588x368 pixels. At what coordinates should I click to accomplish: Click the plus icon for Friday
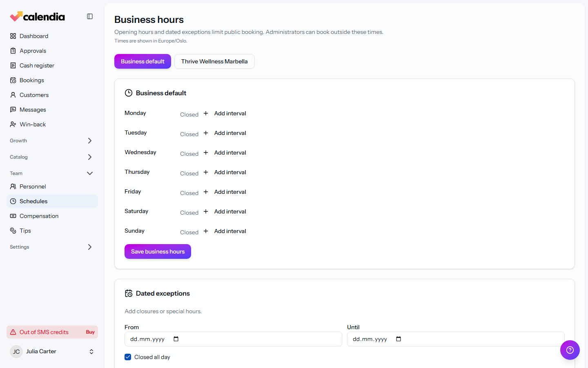pos(206,192)
